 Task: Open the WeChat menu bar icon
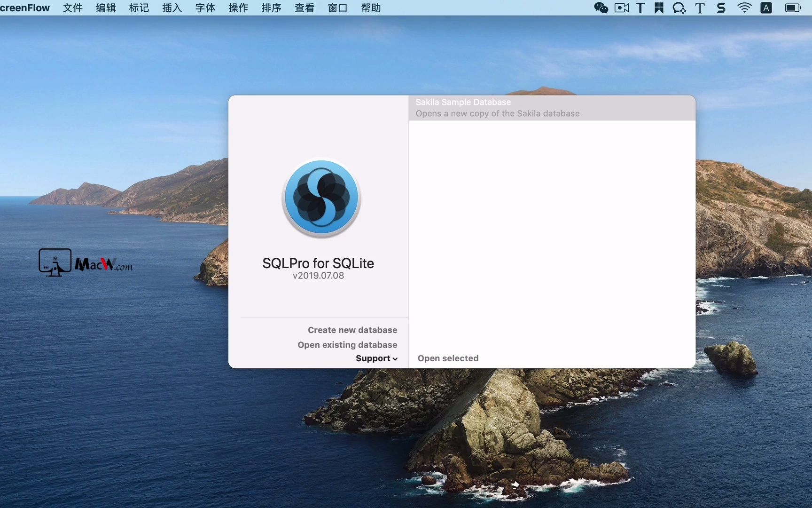pyautogui.click(x=601, y=8)
